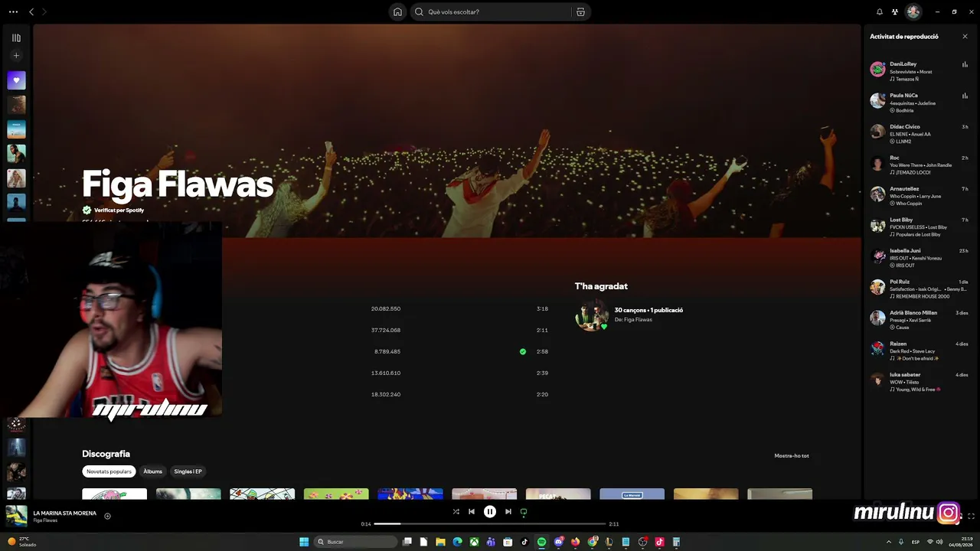Click the Buscar taskbar search box
980x551 pixels.
[x=357, y=542]
